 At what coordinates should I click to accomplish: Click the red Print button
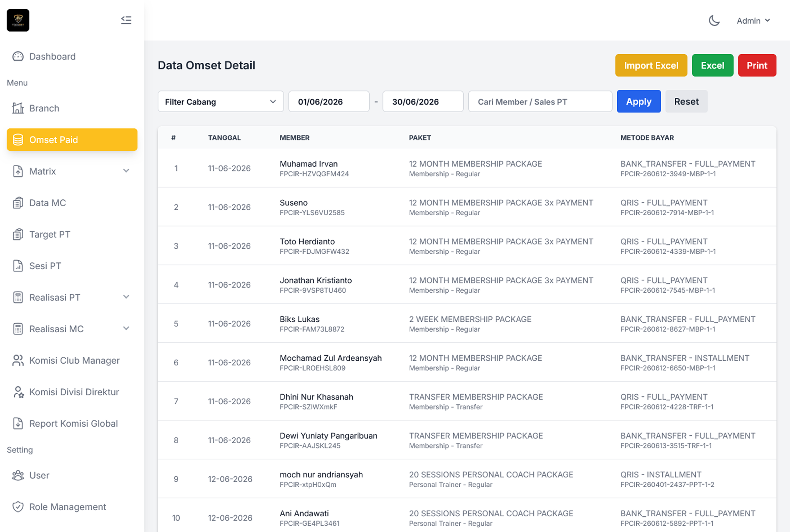point(757,66)
